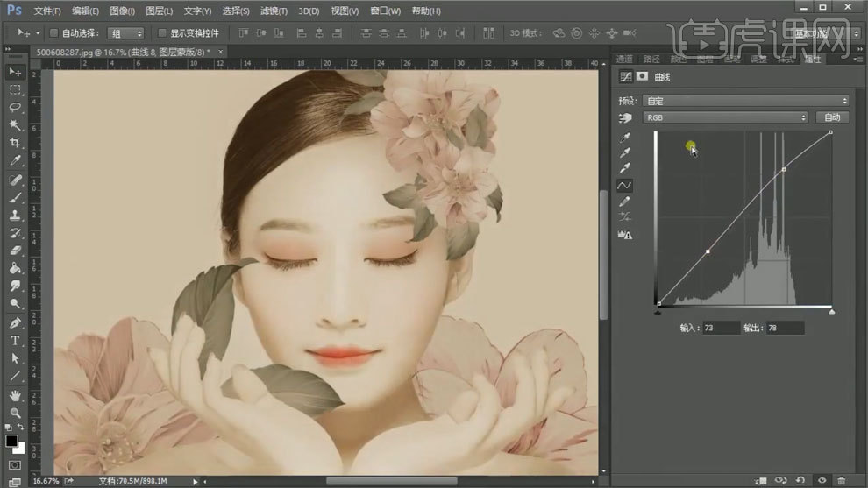
Task: Click the foreground color swatch
Action: tap(12, 441)
